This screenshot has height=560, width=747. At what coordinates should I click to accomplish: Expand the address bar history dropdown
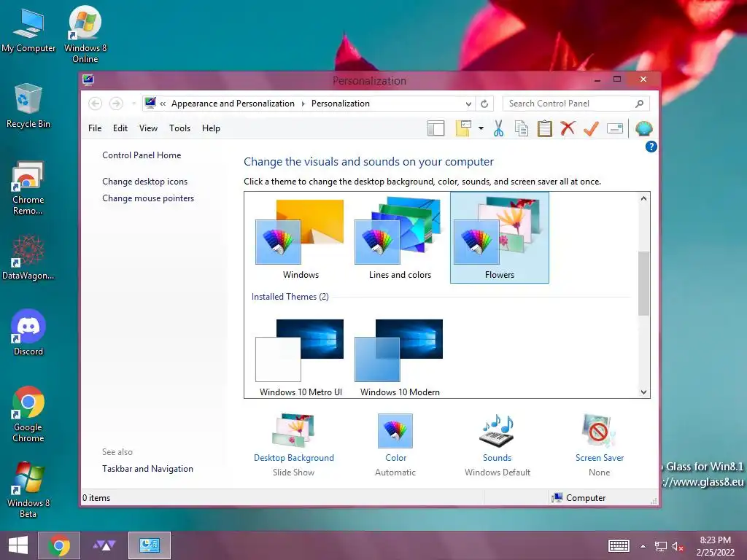point(468,104)
